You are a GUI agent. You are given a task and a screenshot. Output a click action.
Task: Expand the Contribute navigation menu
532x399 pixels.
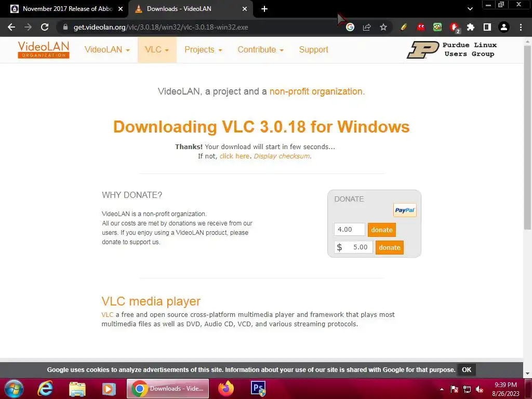click(261, 49)
